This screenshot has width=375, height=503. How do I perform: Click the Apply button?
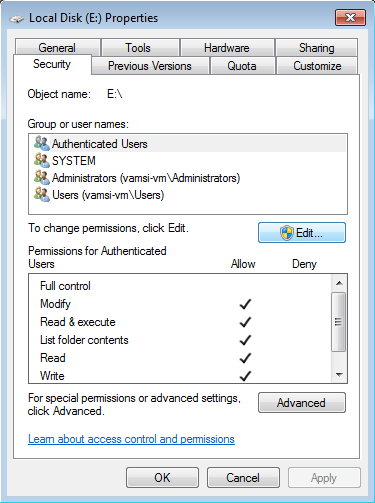point(324,478)
